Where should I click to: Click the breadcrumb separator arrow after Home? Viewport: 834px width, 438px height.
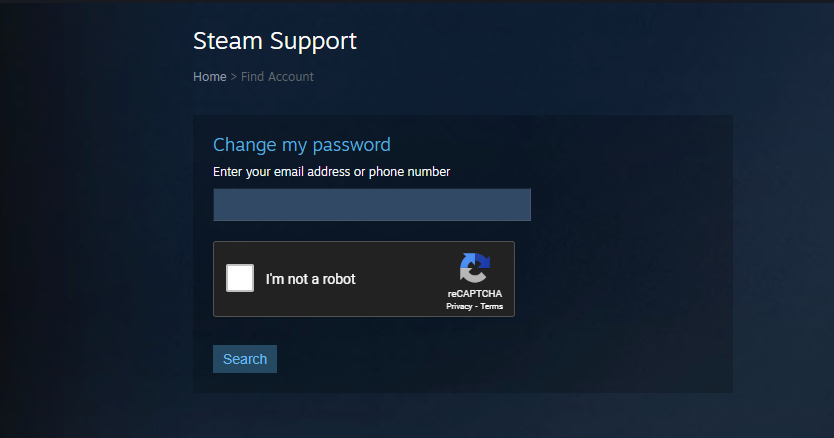233,77
